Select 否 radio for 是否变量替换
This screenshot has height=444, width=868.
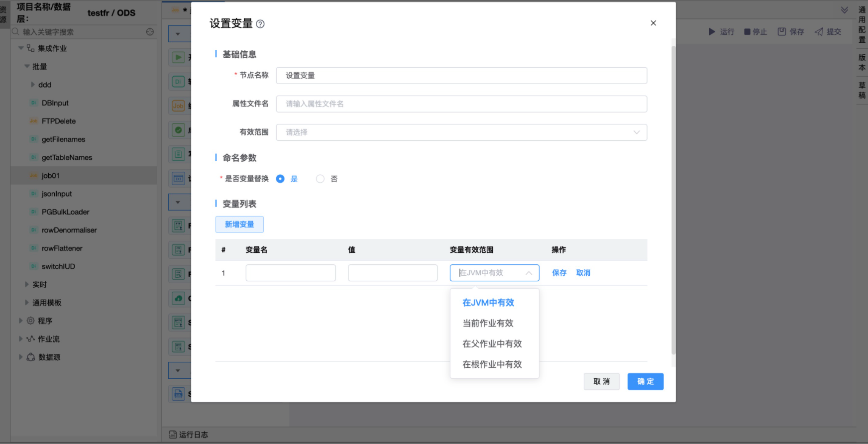(320, 179)
